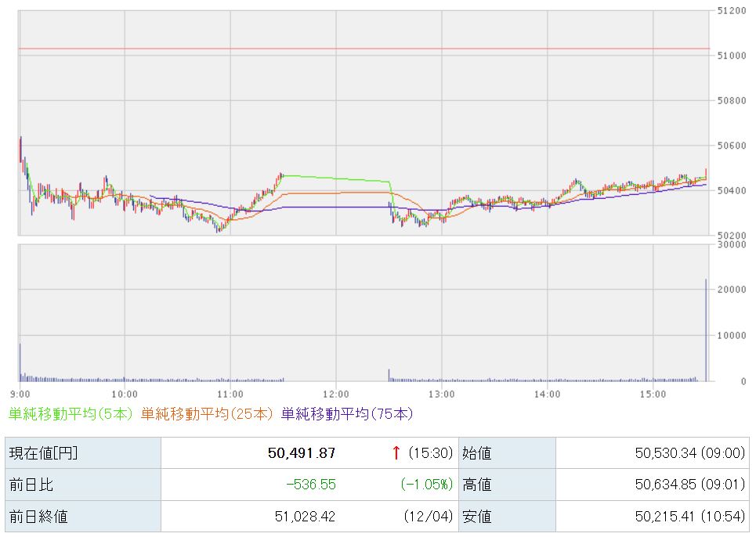Click the 単純移動平均(25本) orange legend label
The image size is (756, 537).
(x=208, y=413)
